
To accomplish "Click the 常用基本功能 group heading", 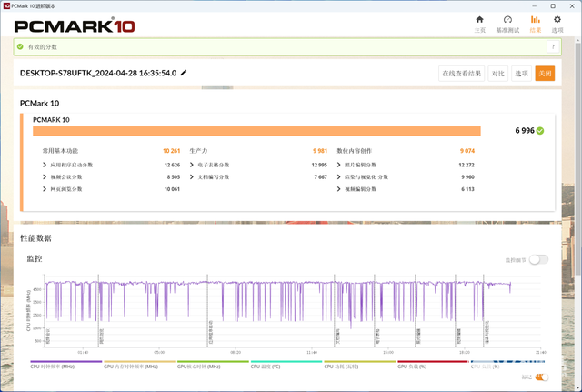I will [x=60, y=151].
